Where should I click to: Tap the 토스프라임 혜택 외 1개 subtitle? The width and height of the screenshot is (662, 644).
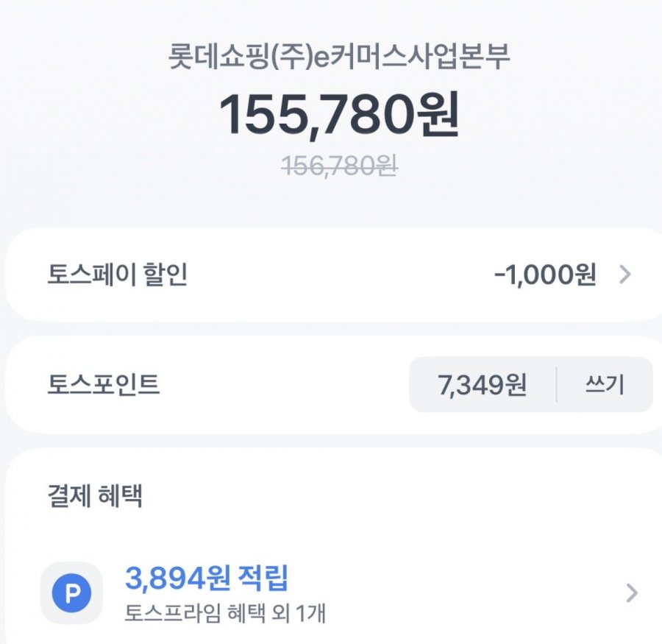coord(224,612)
